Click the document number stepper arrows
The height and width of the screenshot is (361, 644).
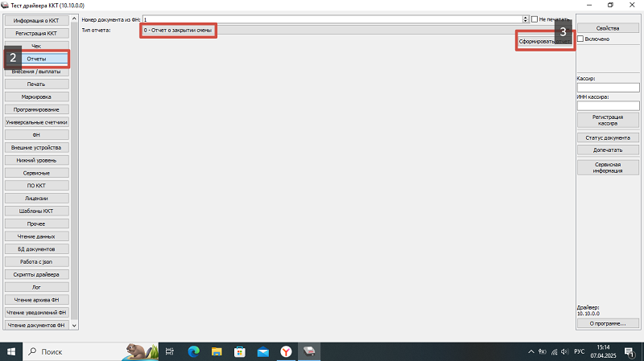[x=526, y=19]
